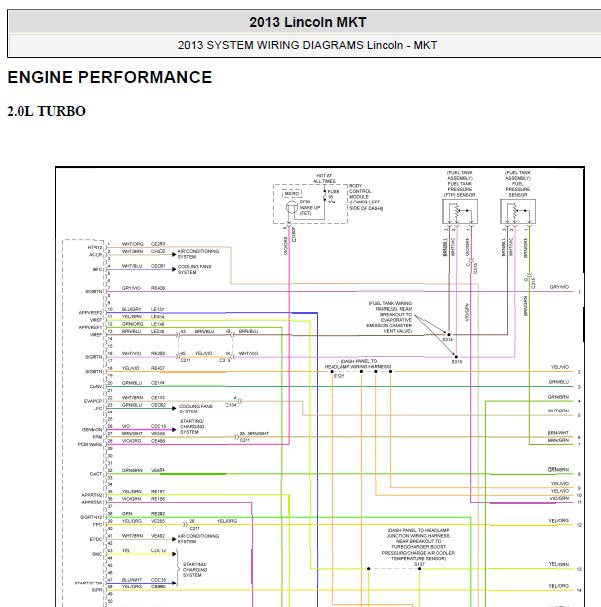Click the 'APPRTN2' pin name
Screen dimensions: 601x607
tap(92, 495)
